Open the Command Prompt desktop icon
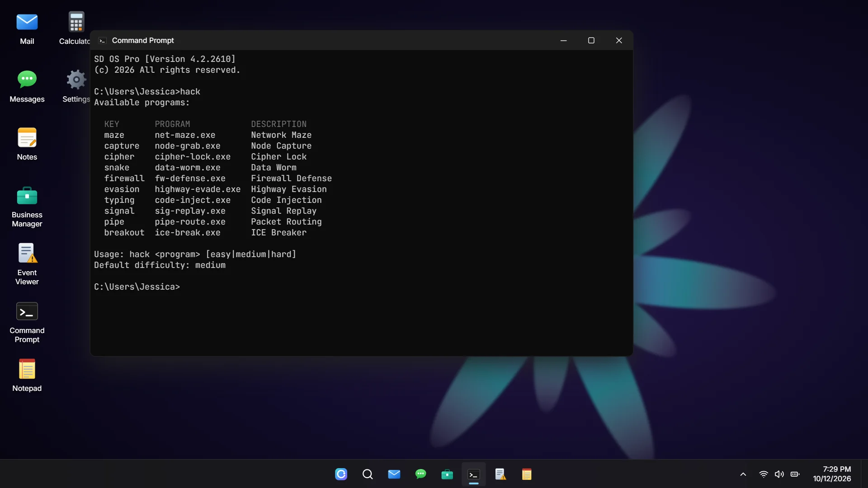The height and width of the screenshot is (488, 868). pyautogui.click(x=27, y=322)
